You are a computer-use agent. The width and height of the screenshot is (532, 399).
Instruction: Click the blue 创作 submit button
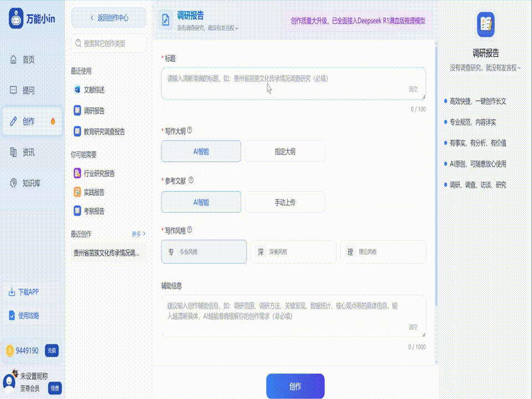[295, 386]
